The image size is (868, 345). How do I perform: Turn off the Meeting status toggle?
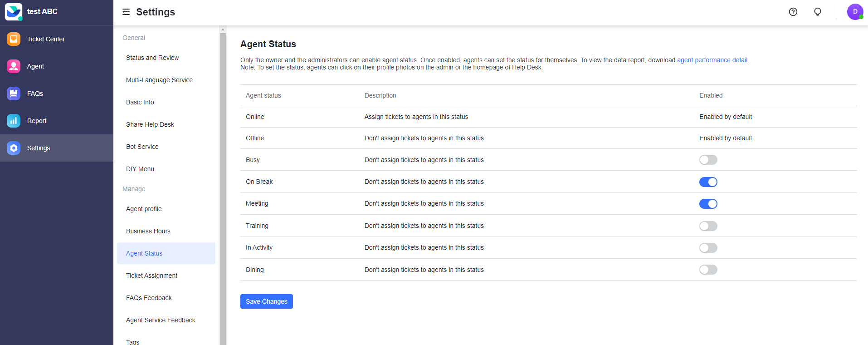708,204
